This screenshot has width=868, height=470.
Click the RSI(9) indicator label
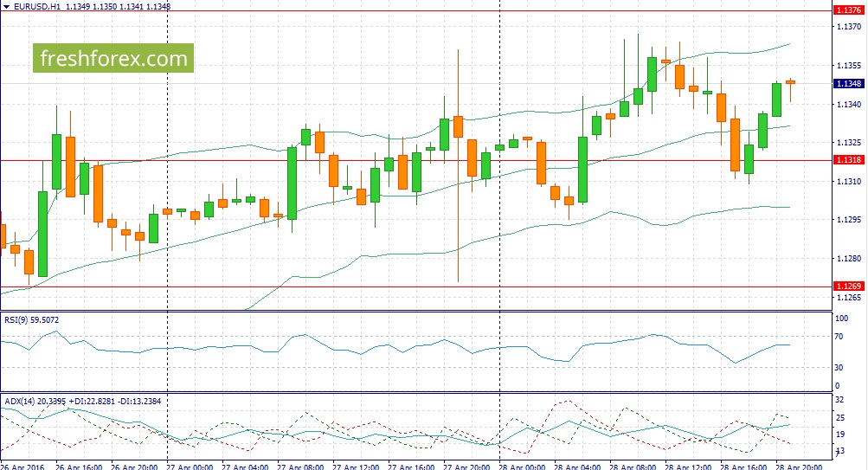pos(17,320)
